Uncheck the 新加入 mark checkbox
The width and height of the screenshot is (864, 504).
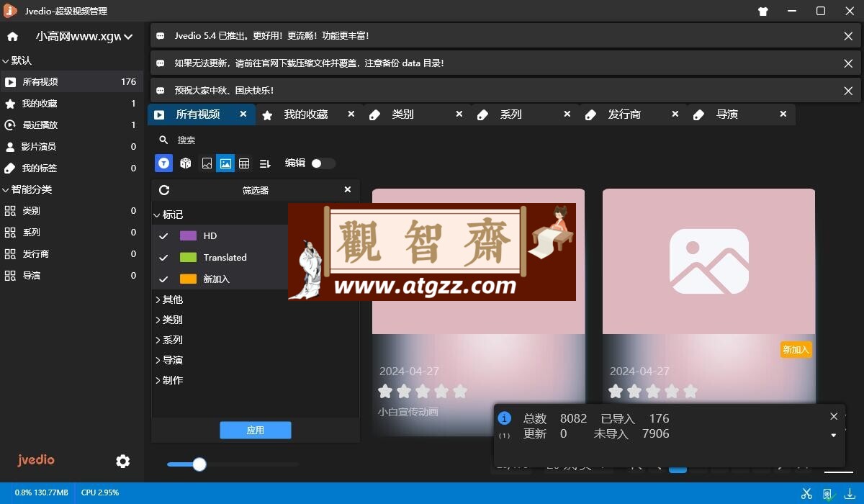click(163, 279)
